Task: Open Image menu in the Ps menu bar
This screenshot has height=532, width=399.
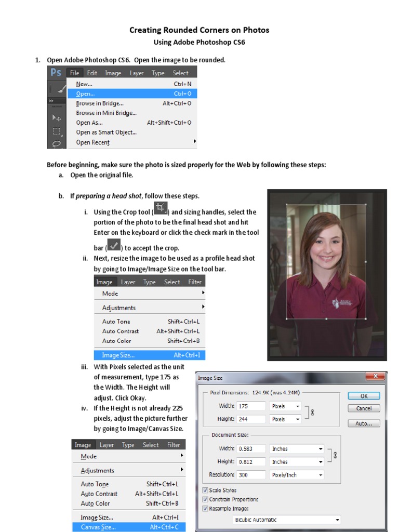Action: click(x=113, y=73)
